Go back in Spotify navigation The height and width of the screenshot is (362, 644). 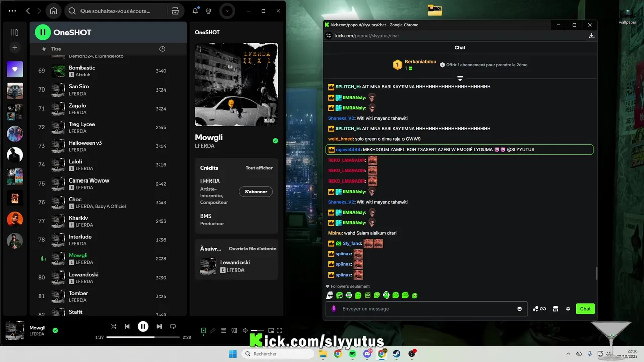click(x=28, y=11)
